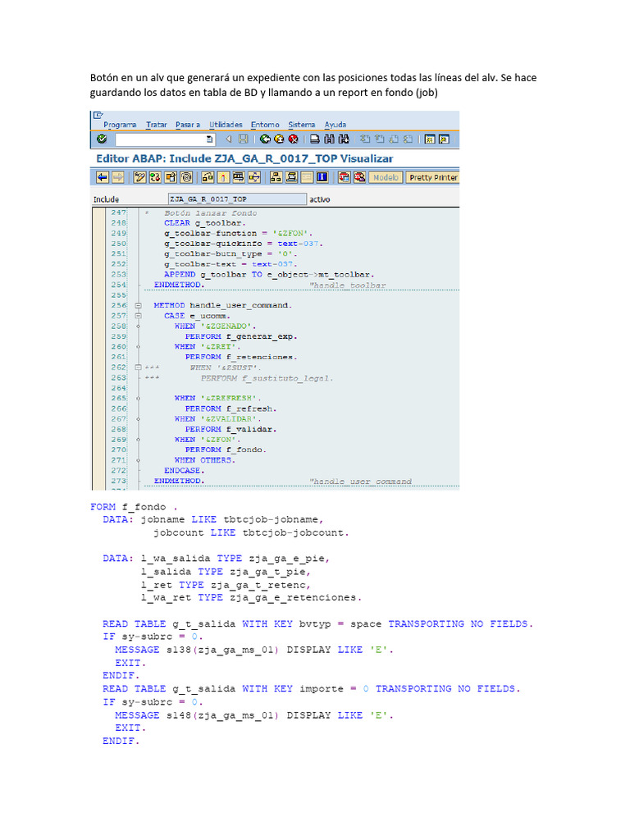Click the Generate Shortcut icon
630x840 pixels.
click(x=444, y=139)
